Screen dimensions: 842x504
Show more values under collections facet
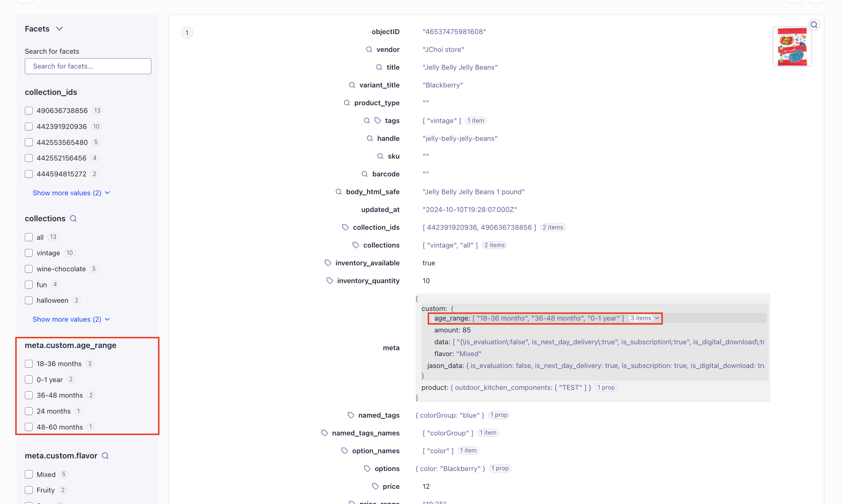click(x=71, y=319)
